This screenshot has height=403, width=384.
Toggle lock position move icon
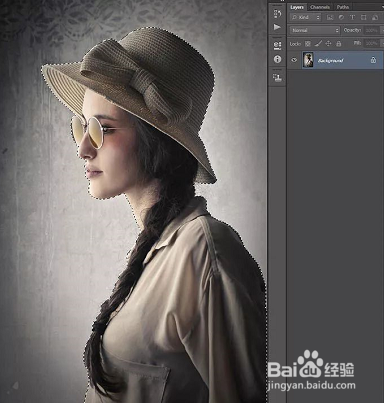pos(328,44)
